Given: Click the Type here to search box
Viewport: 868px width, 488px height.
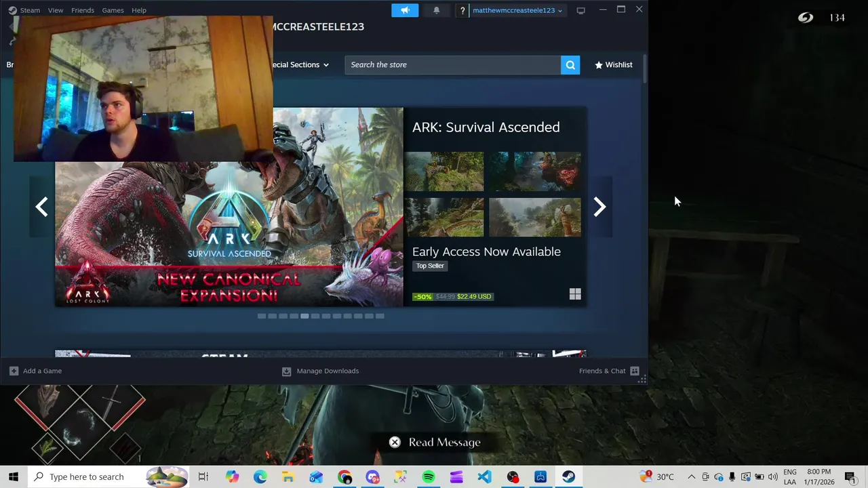Looking at the screenshot, I should [110, 476].
